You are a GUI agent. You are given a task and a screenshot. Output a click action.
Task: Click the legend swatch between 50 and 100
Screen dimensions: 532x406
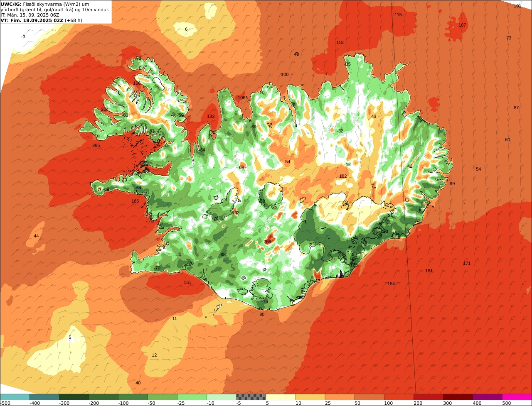click(x=369, y=397)
